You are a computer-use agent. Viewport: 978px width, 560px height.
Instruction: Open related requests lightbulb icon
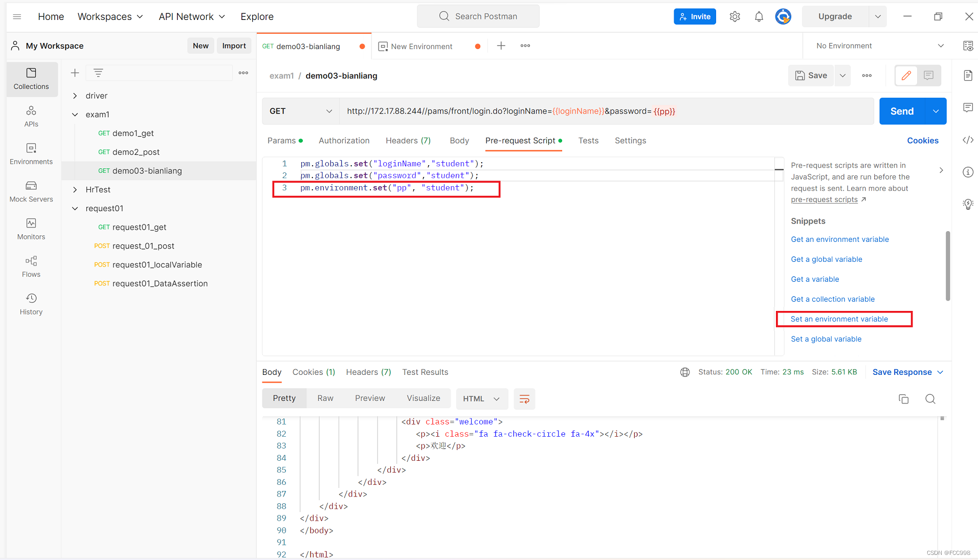click(x=968, y=204)
